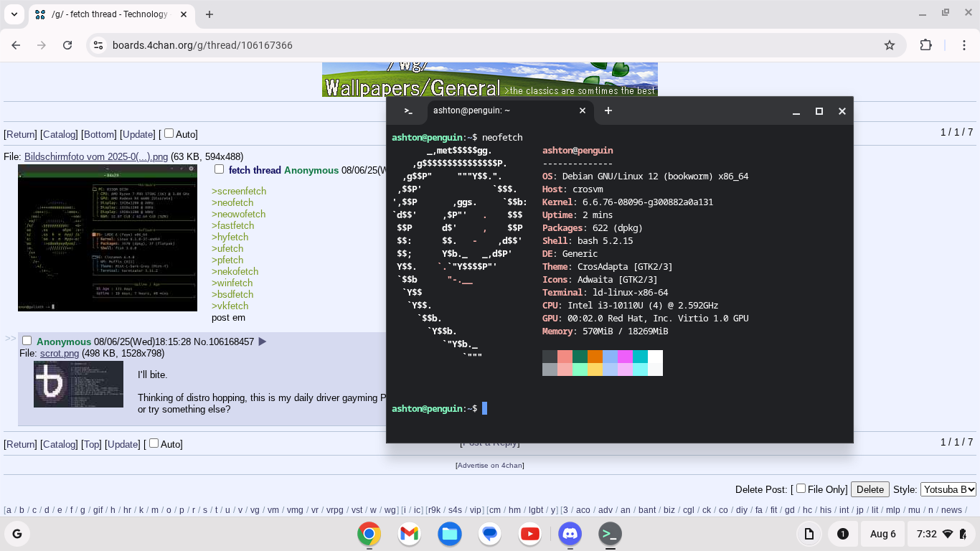Open the Style dropdown set to Yotsuba B
The height and width of the screenshot is (551, 980).
948,489
